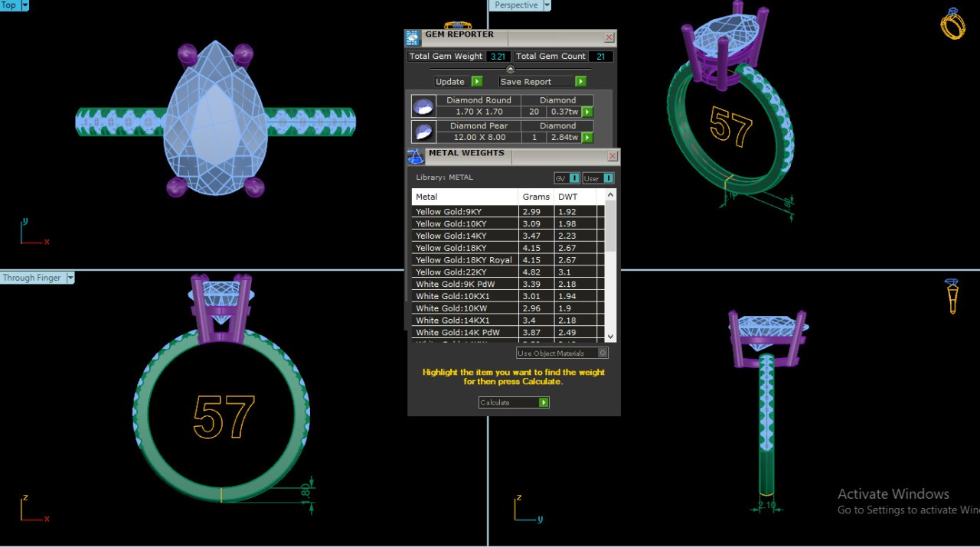Open the Top viewport dropdown arrow
This screenshot has height=547, width=980.
(25, 5)
